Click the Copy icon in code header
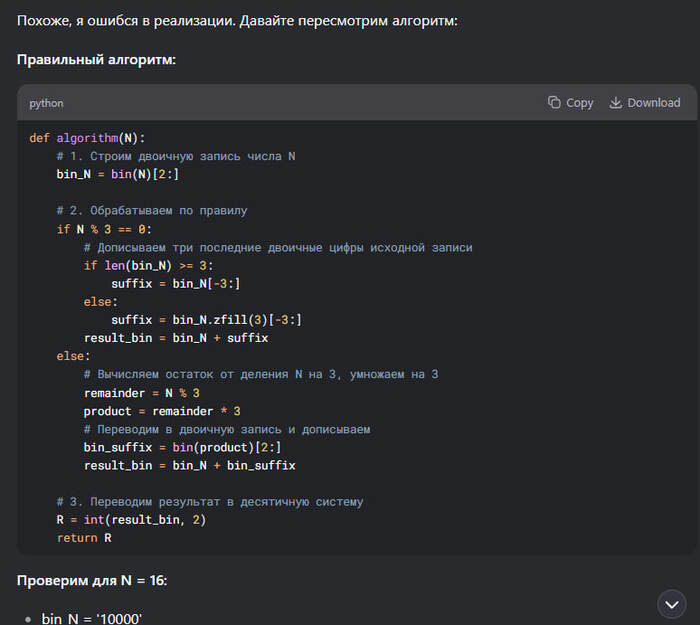 point(554,103)
